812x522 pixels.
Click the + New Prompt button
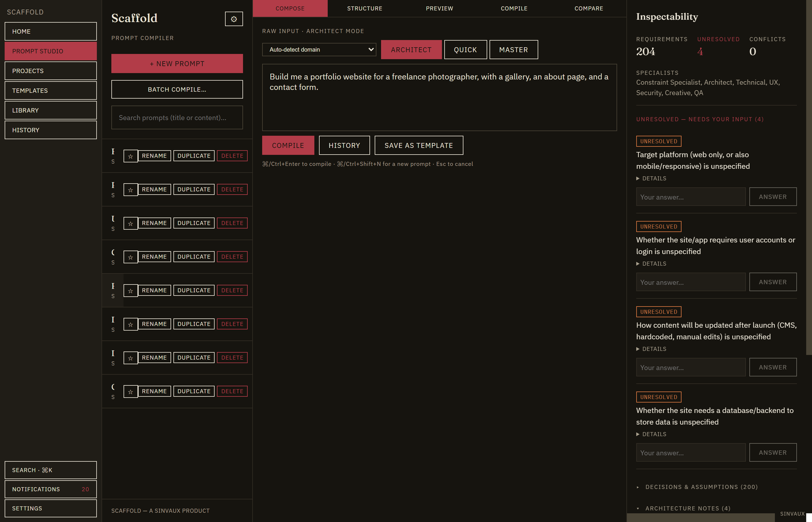point(177,64)
